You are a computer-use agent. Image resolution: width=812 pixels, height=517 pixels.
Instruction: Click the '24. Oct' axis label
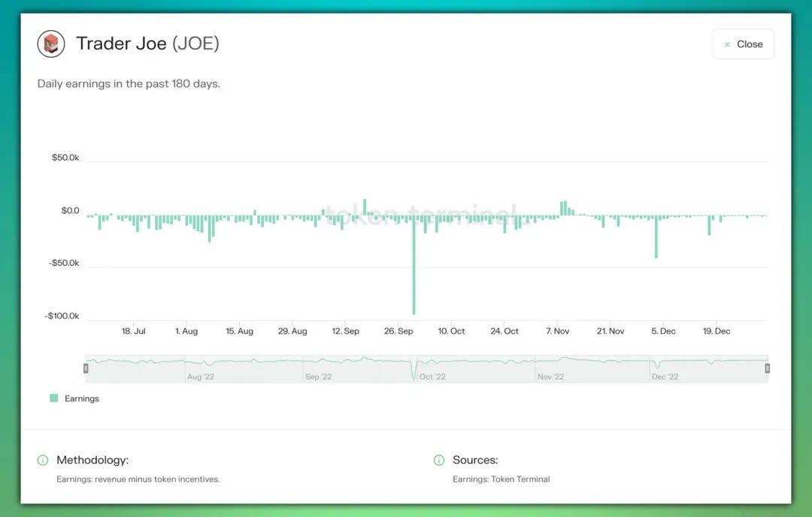click(504, 331)
